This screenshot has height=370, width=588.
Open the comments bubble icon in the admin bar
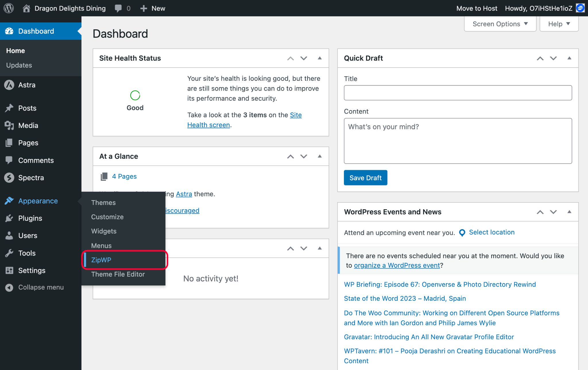pos(118,8)
